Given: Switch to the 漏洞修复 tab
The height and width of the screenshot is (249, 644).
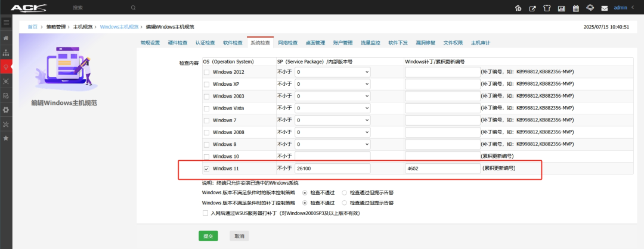Looking at the screenshot, I should tap(426, 43).
